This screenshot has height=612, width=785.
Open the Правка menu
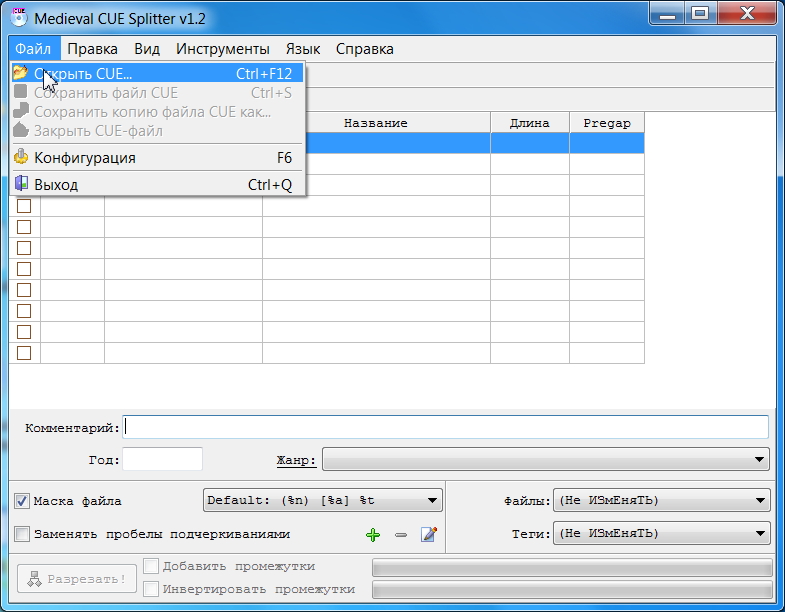coord(92,49)
